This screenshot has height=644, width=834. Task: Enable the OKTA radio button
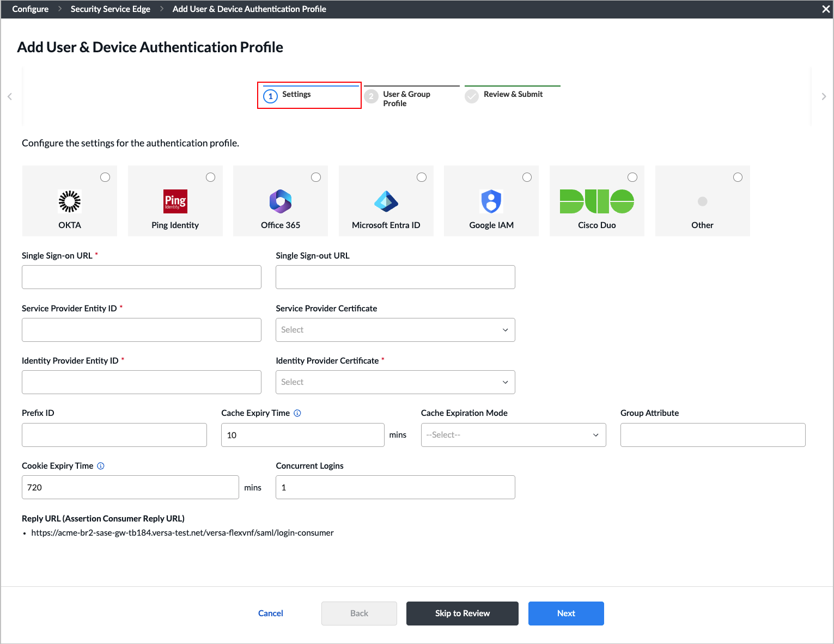point(105,177)
